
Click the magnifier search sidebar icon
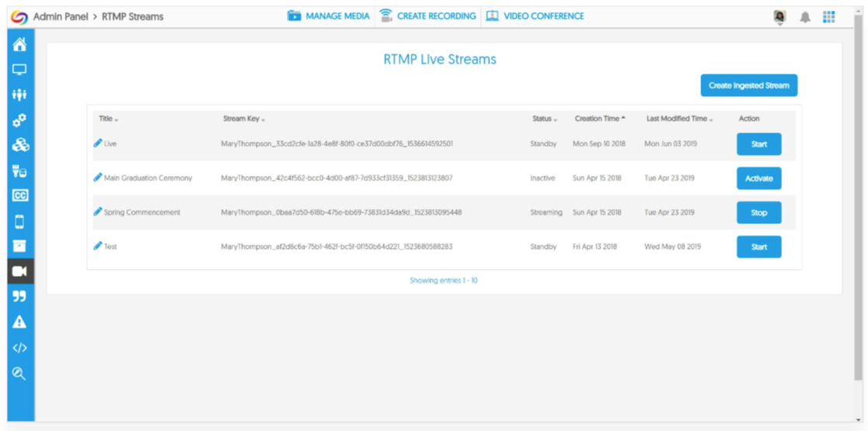[x=19, y=374]
